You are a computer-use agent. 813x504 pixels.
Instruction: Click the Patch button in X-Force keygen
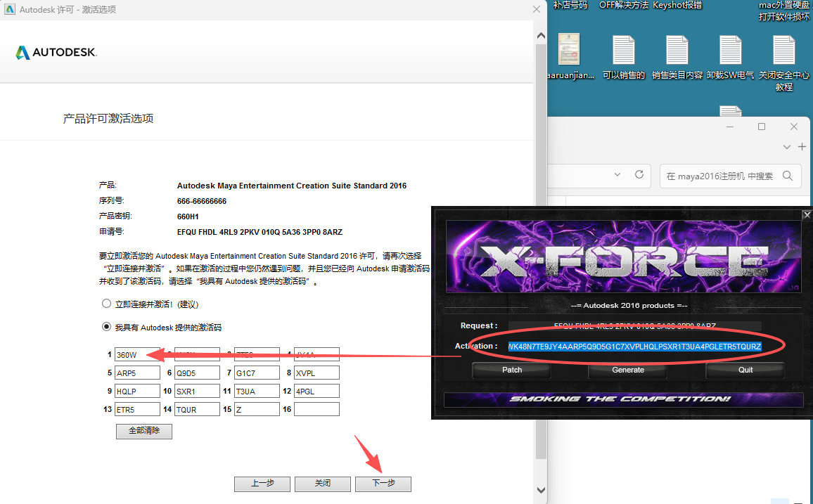pos(511,370)
